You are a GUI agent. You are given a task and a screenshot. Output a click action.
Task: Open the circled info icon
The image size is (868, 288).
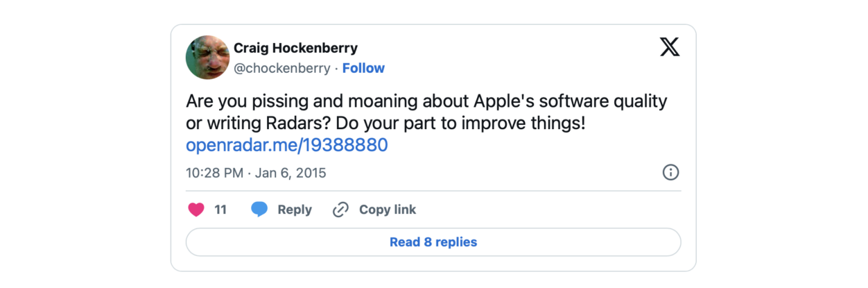point(670,172)
